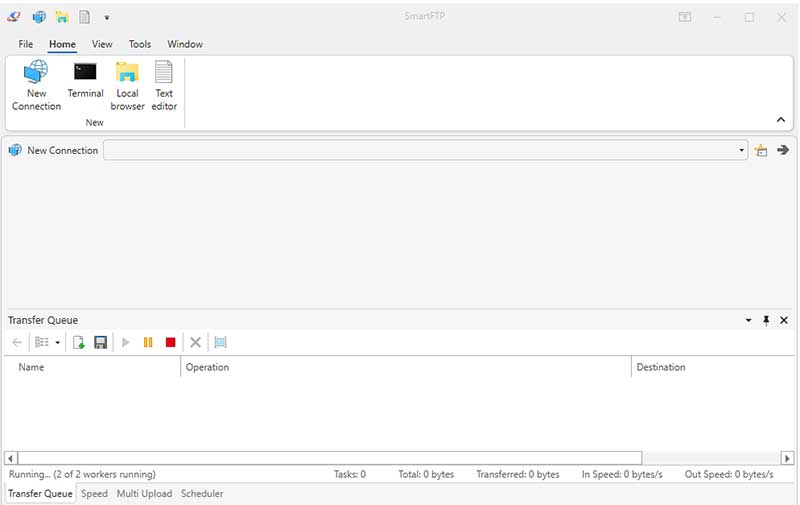Click the 'Tasks: 0' status entry

tap(350, 474)
